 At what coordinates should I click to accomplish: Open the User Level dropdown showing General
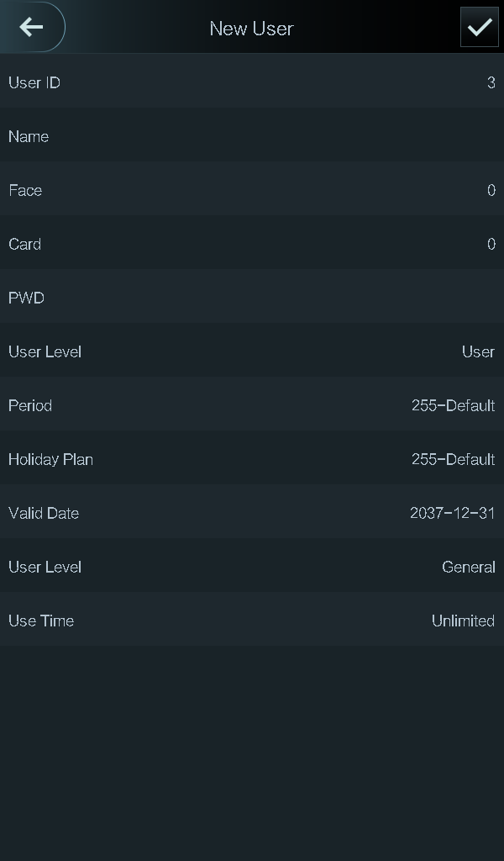point(468,567)
